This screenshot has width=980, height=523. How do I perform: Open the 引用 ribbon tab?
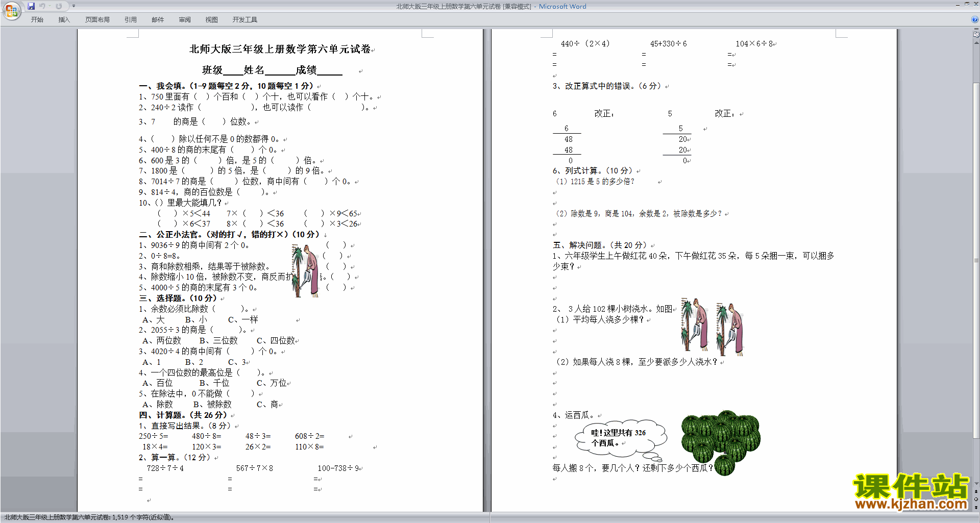[x=131, y=20]
